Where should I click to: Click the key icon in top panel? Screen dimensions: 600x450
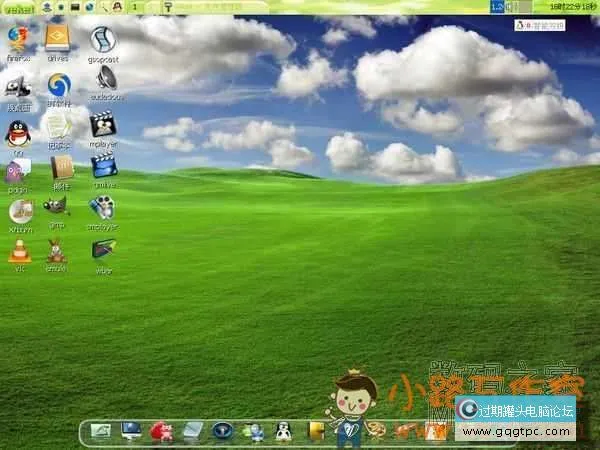pos(168,7)
